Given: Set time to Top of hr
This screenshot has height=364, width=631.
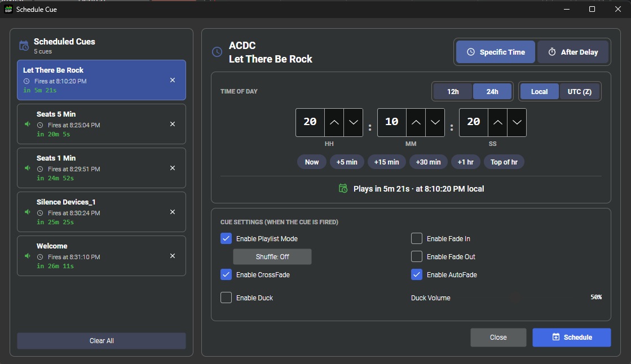Looking at the screenshot, I should (x=504, y=162).
